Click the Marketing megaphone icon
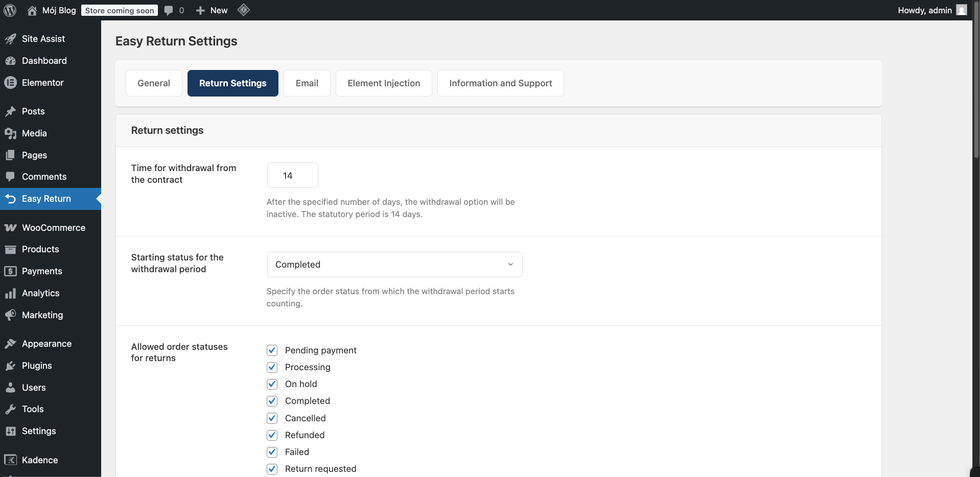Screen dimensions: 980x477 point(10,315)
